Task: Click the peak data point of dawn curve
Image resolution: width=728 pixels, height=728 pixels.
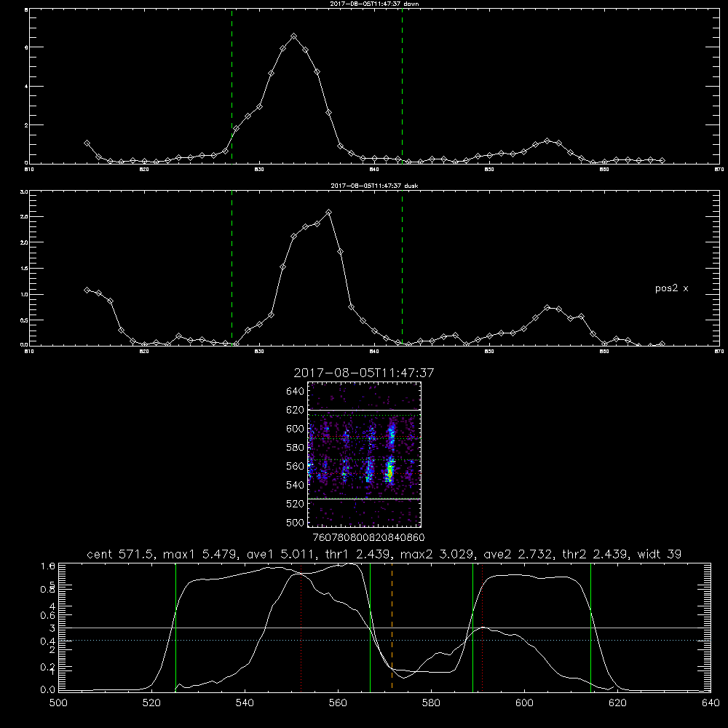Action: [293, 36]
